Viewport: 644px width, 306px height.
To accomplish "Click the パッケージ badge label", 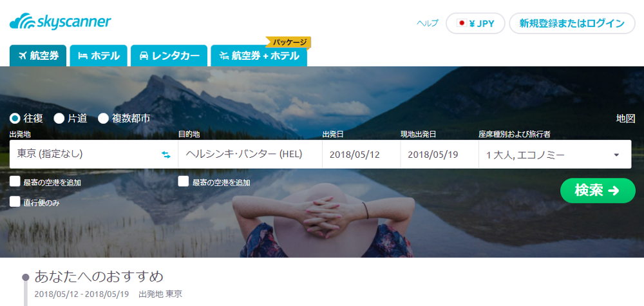I will (290, 42).
